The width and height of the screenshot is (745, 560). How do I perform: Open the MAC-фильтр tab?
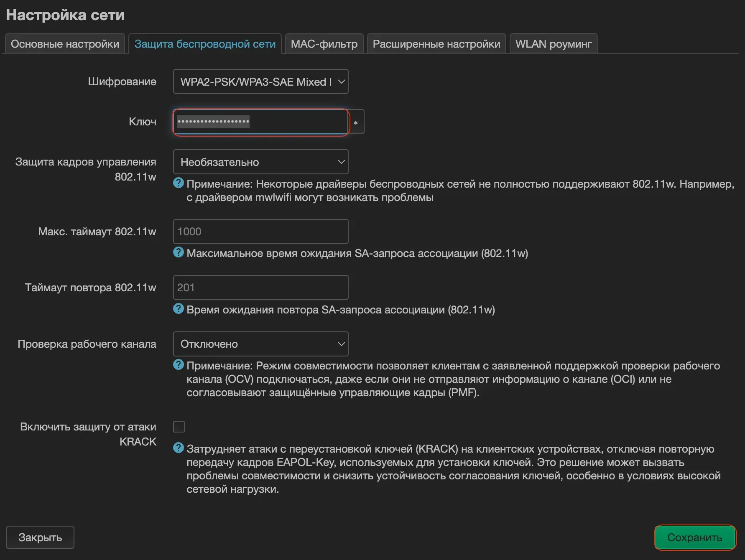click(x=324, y=44)
